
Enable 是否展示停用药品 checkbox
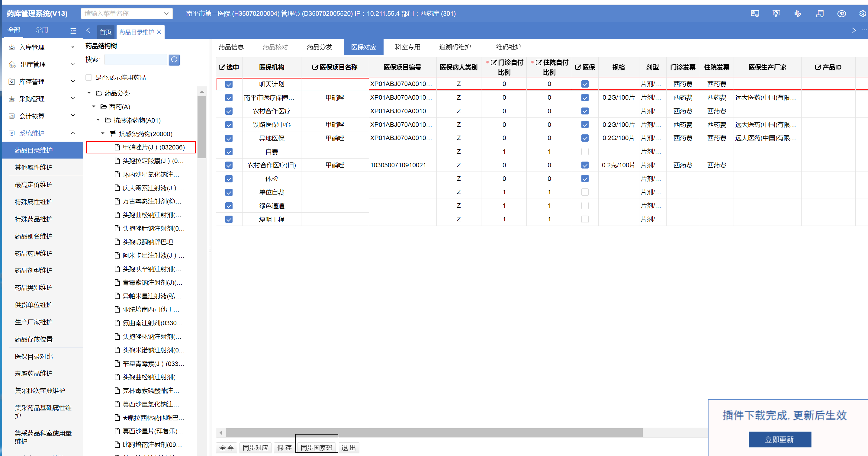89,78
